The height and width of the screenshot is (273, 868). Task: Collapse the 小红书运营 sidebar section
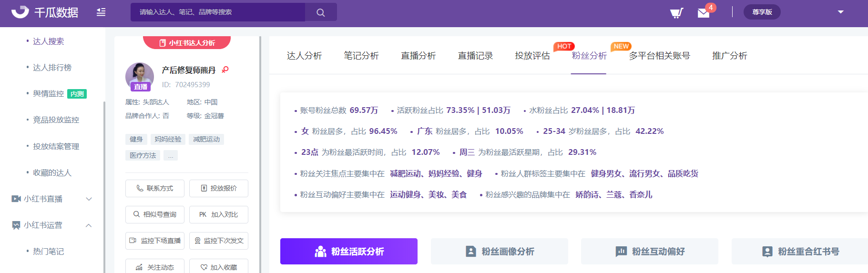coord(89,225)
